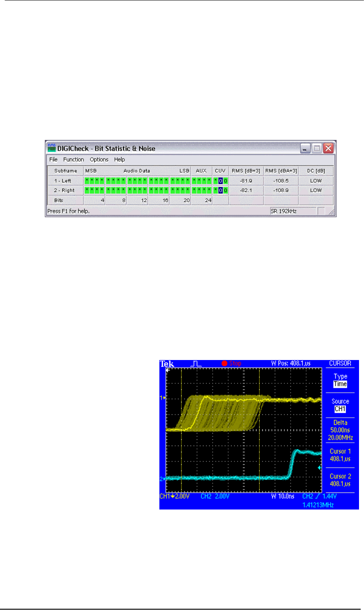Click the trigger pulse icon beside Tek logo
Image resolution: width=364 pixels, height=610 pixels.
(197, 364)
